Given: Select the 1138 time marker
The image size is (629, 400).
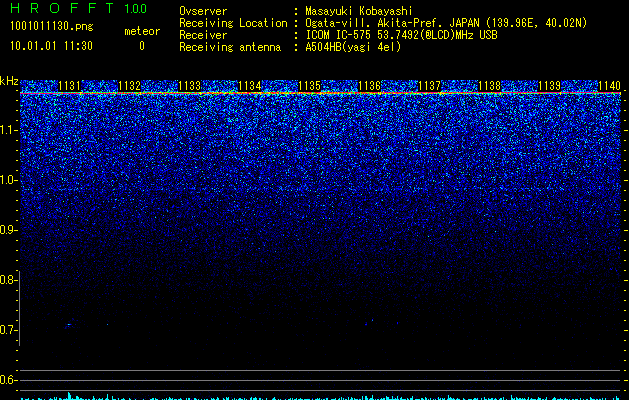Looking at the screenshot, I should 490,86.
